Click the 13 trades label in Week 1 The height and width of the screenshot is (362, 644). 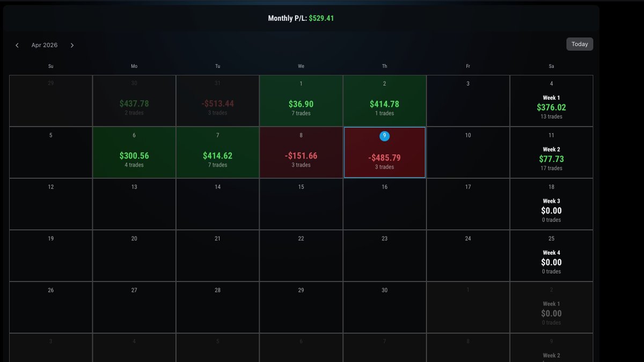[x=552, y=117]
